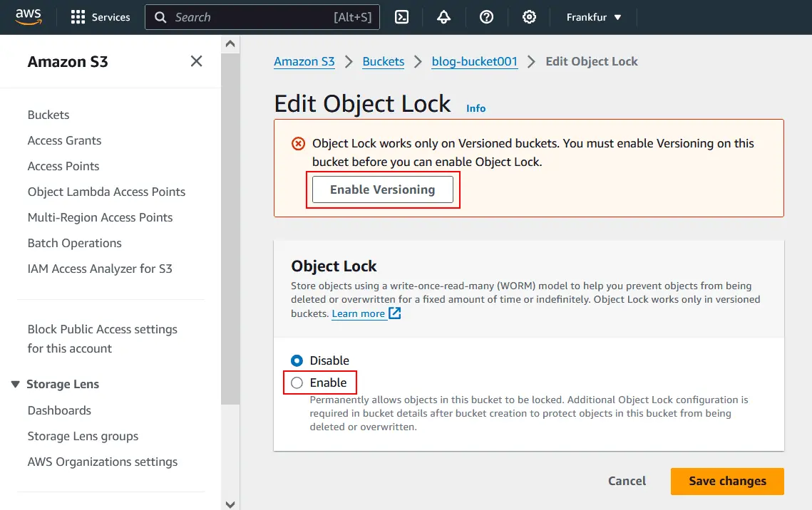The image size is (812, 510).
Task: Click the Edit Object Lock breadcrumb text
Action: (592, 61)
